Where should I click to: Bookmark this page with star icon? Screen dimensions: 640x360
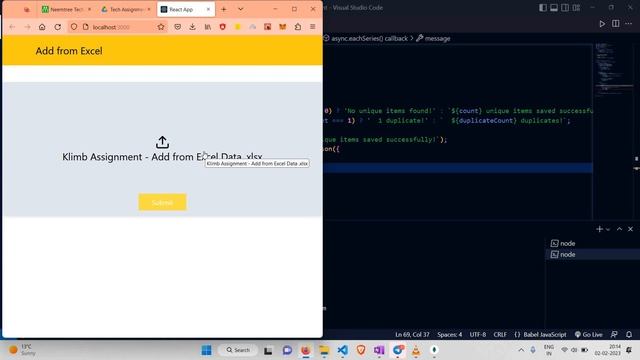(x=161, y=27)
